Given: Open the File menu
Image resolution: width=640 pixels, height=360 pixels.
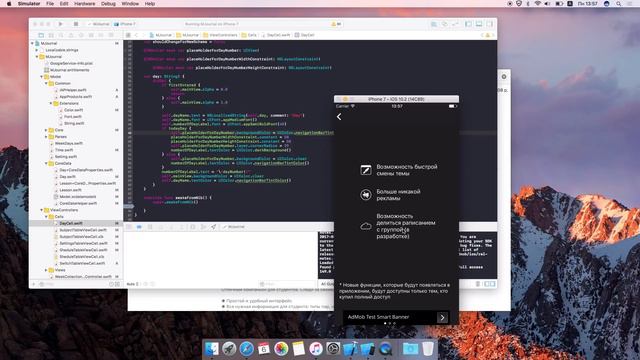Looking at the screenshot, I should coord(50,4).
